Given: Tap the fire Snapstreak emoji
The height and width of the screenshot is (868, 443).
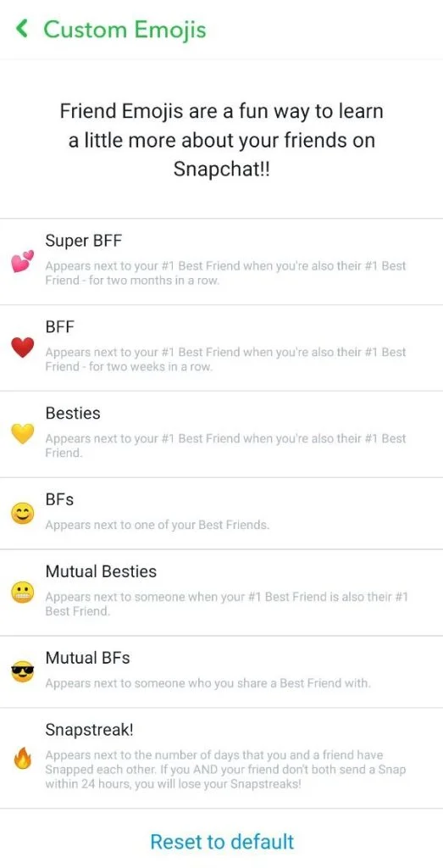Looking at the screenshot, I should tap(23, 759).
